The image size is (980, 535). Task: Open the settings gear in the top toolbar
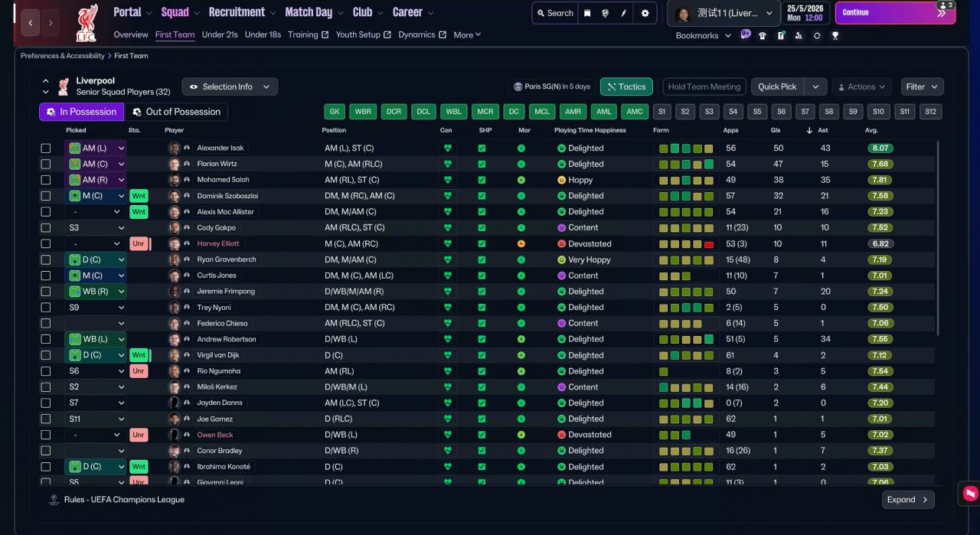pyautogui.click(x=645, y=13)
